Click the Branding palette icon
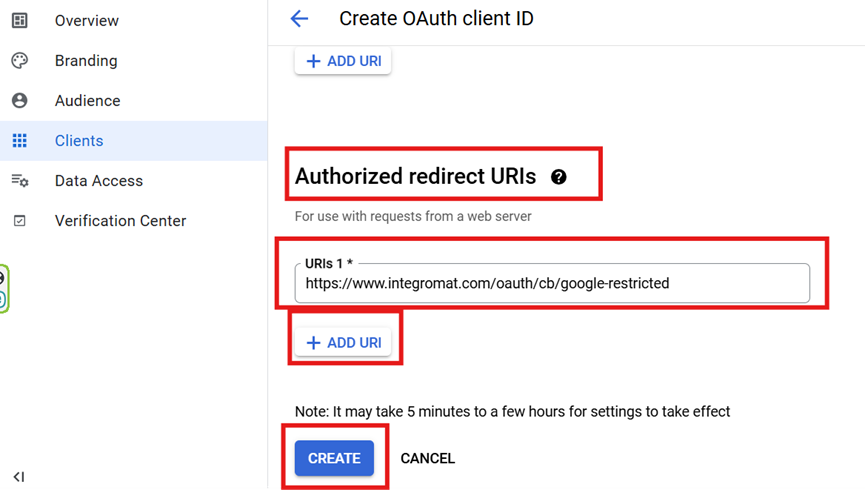 pyautogui.click(x=19, y=61)
